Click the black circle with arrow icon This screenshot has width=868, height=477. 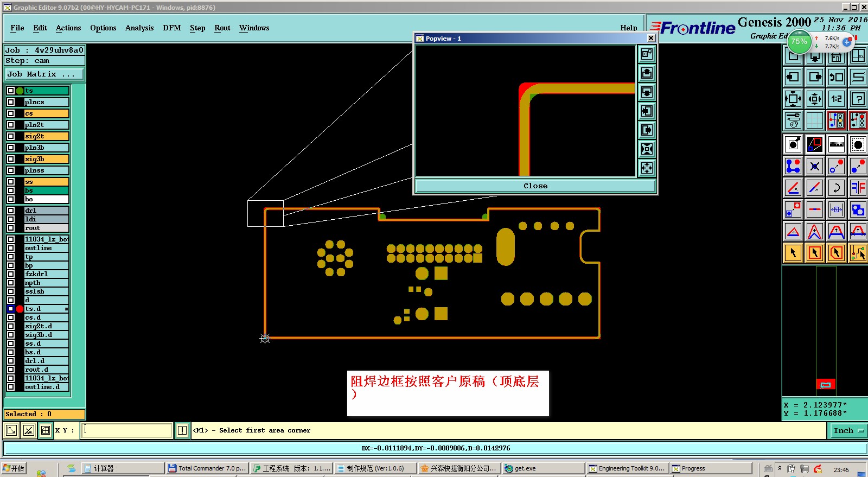click(793, 144)
